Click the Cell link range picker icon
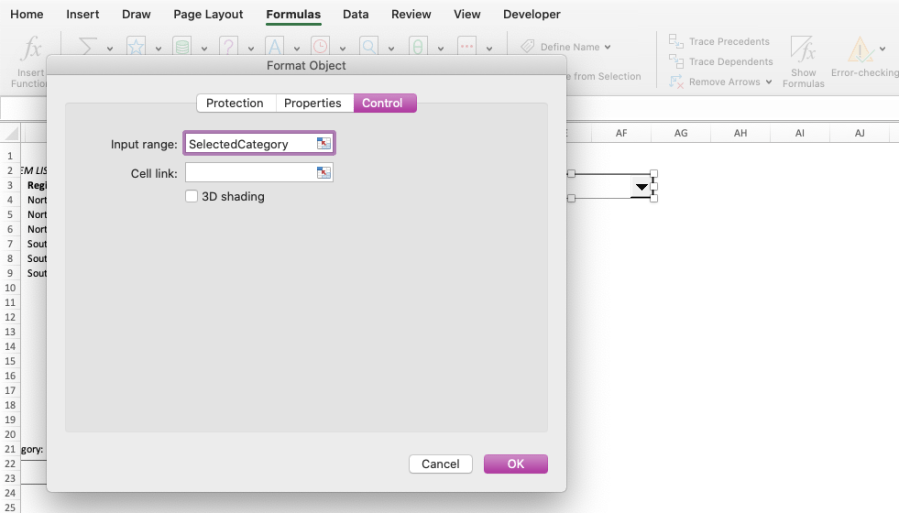 (324, 173)
